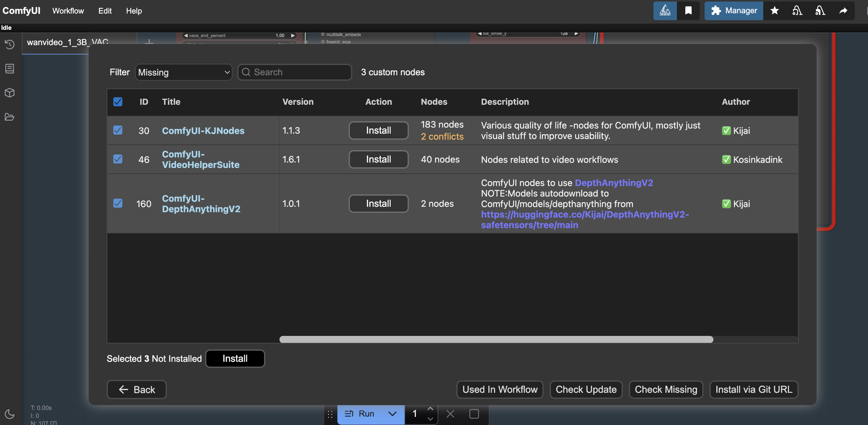The height and width of the screenshot is (425, 868).
Task: Click the ComfyUI logo text
Action: (21, 11)
